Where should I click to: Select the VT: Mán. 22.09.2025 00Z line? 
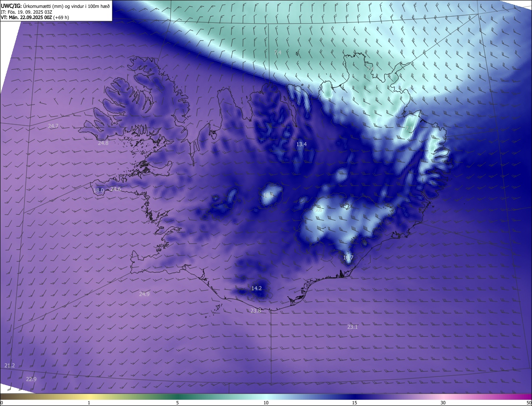coord(34,17)
